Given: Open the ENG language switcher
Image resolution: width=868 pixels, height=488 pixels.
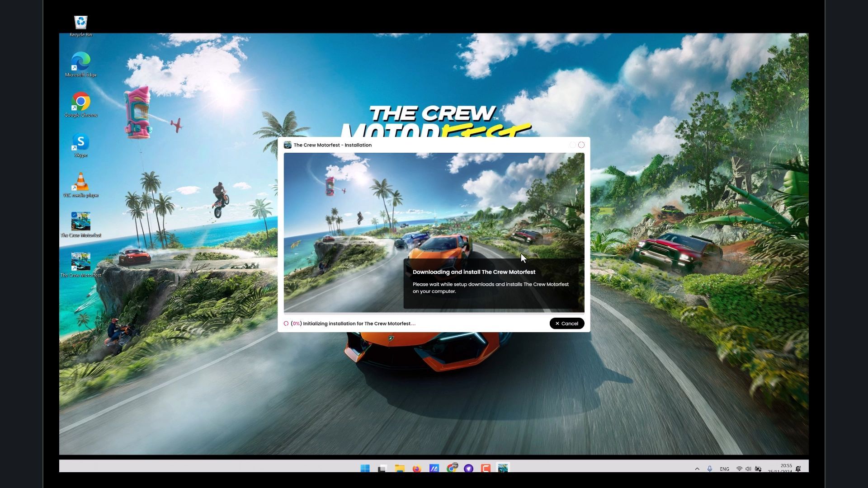Looking at the screenshot, I should pyautogui.click(x=724, y=469).
